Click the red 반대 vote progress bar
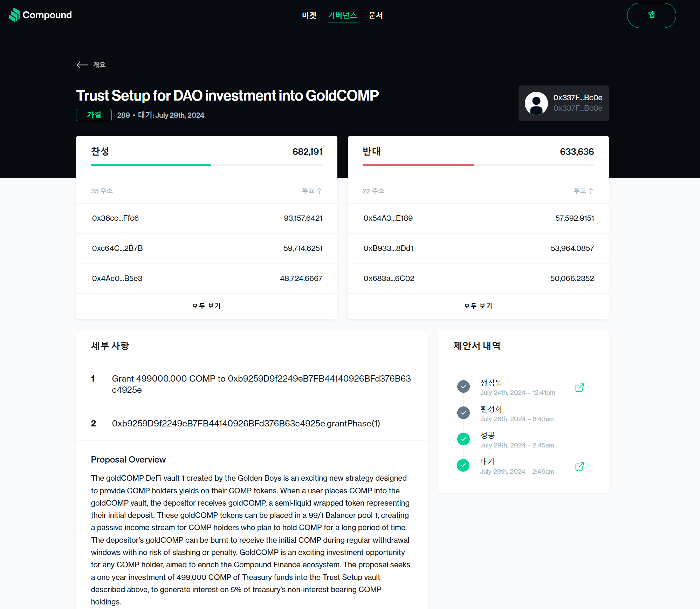The width and height of the screenshot is (700, 609). coord(418,165)
